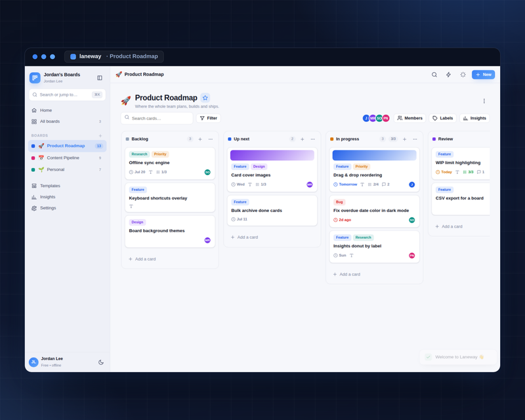Screen dimensions: 525x420
Task: Open the Filter button
Action: click(209, 118)
